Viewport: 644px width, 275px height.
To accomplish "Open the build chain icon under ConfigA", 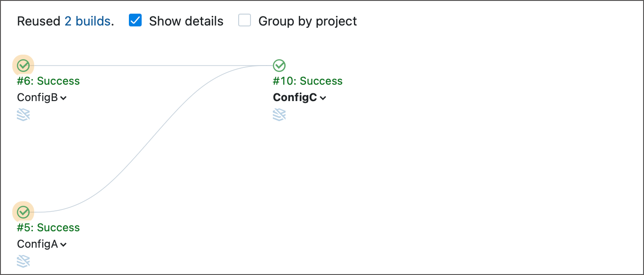I will [23, 261].
